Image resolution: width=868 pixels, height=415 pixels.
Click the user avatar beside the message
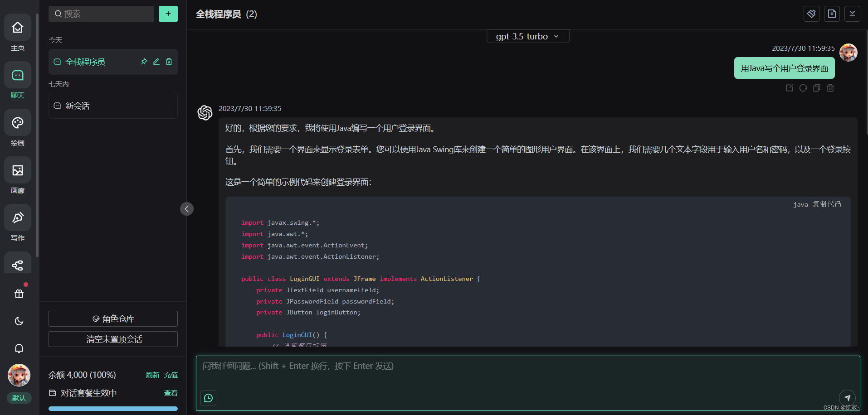tap(848, 53)
